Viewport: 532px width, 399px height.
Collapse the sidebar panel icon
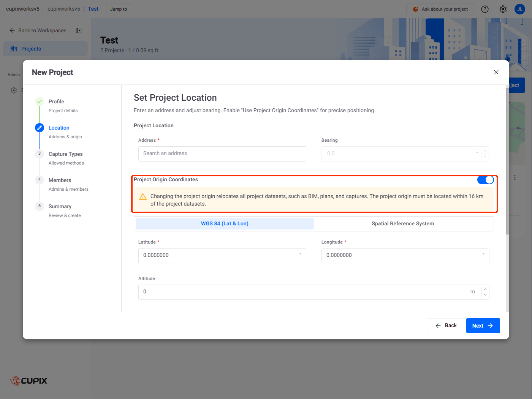[x=79, y=30]
